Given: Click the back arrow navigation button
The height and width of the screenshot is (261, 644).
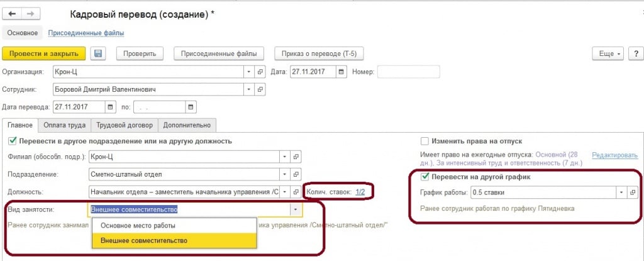Looking at the screenshot, I should point(13,14).
